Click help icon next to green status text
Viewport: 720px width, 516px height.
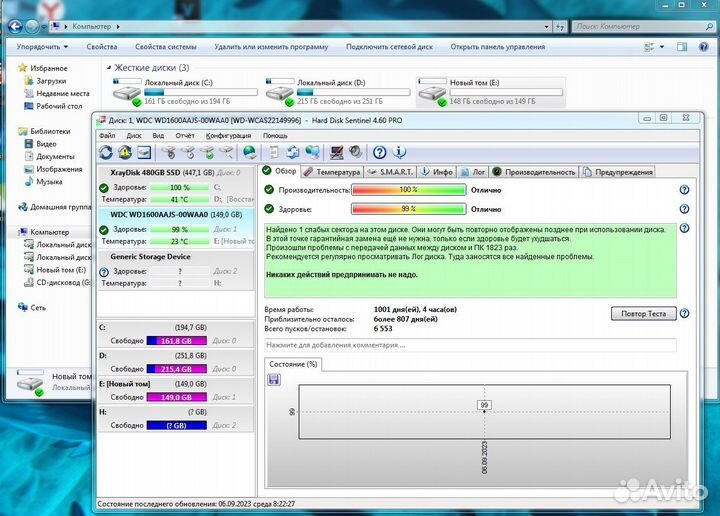click(684, 228)
